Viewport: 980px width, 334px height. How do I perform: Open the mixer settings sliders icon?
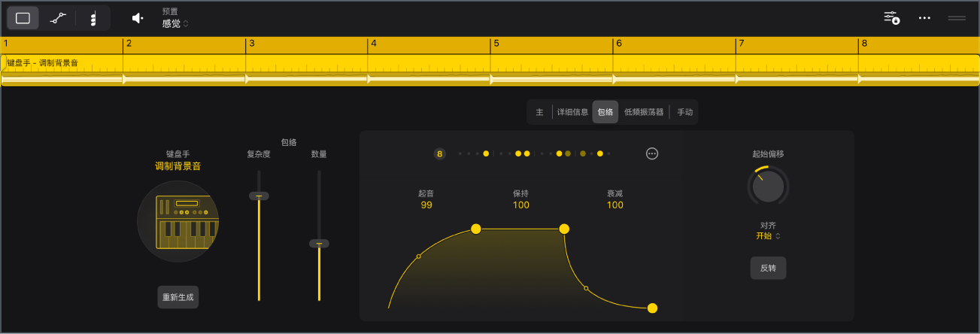[x=891, y=17]
